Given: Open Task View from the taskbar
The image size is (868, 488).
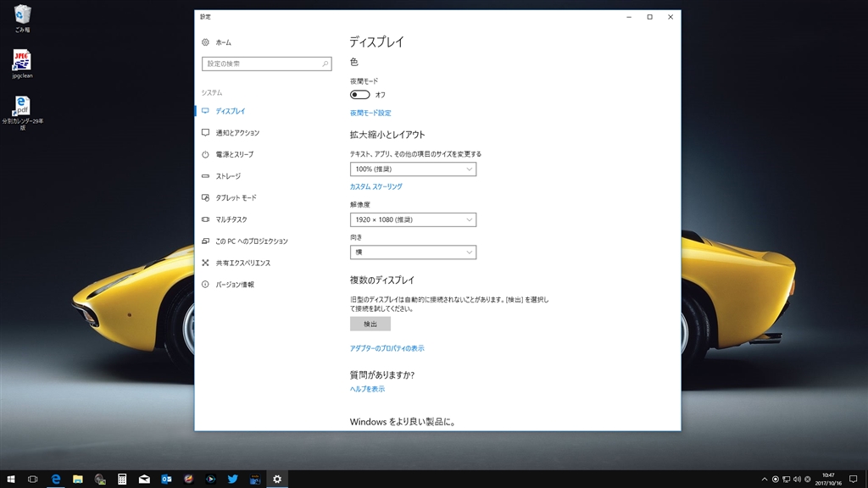Looking at the screenshot, I should click(x=33, y=480).
